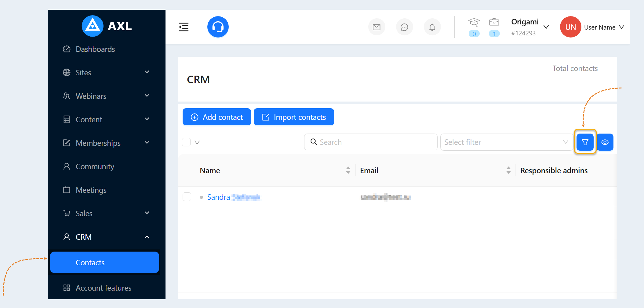Click the Total contacts label
Image resolution: width=644 pixels, height=308 pixels.
tap(575, 68)
